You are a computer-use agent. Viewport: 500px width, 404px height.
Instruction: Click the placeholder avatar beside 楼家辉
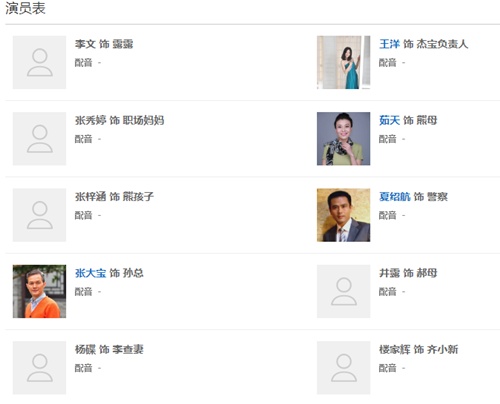click(x=343, y=368)
